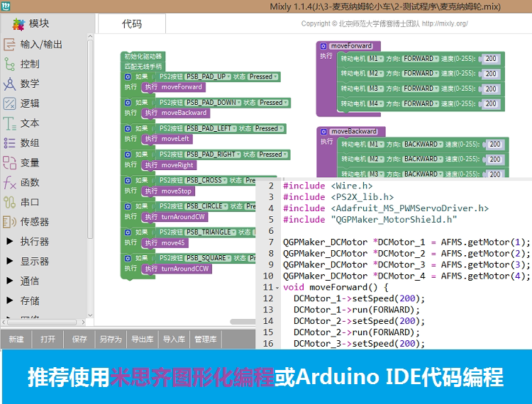Click the 管理库 button
Image resolution: width=532 pixels, height=404 pixels.
tap(205, 340)
